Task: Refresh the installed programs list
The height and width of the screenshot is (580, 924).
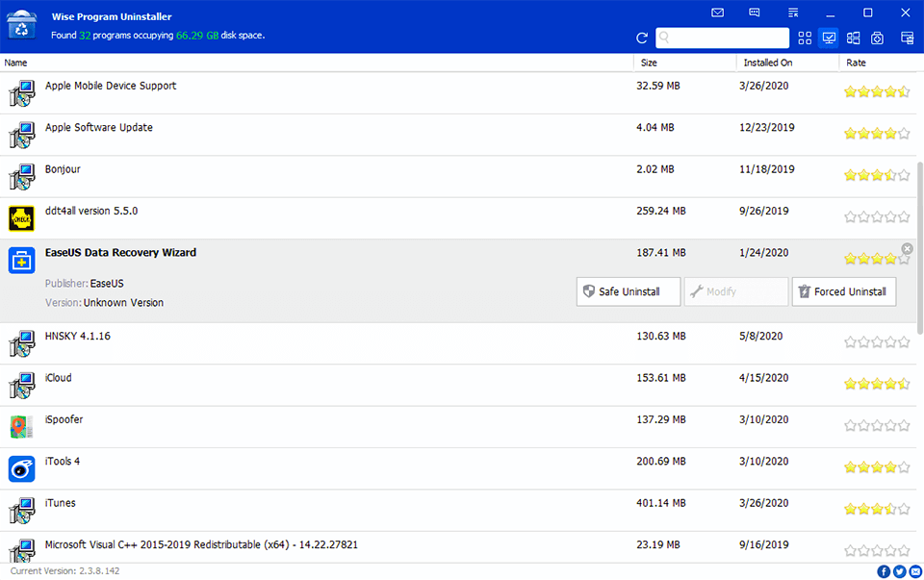Action: [642, 38]
